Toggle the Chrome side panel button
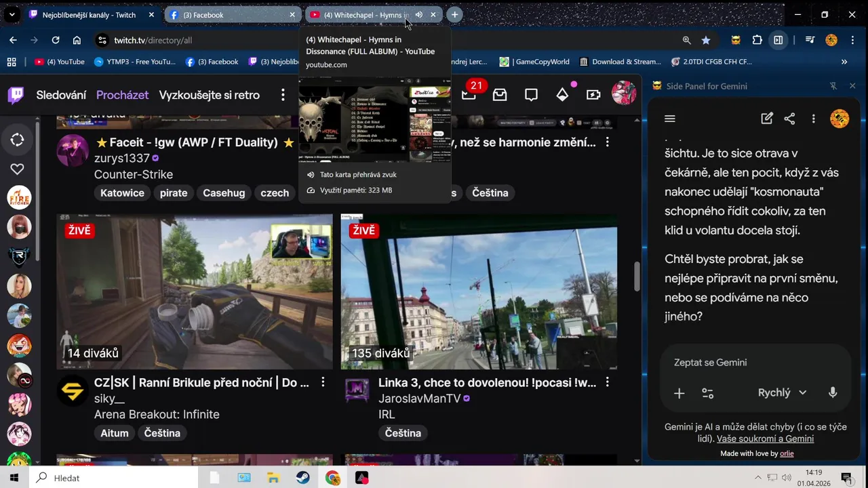The height and width of the screenshot is (488, 868). [x=778, y=40]
